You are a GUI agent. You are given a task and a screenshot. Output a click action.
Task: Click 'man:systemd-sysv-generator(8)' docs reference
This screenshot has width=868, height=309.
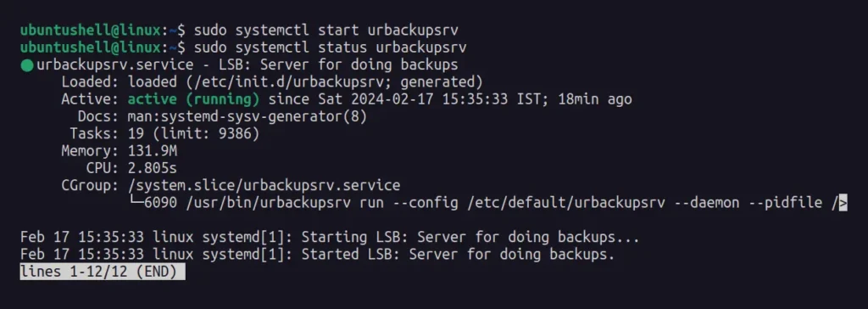point(248,117)
